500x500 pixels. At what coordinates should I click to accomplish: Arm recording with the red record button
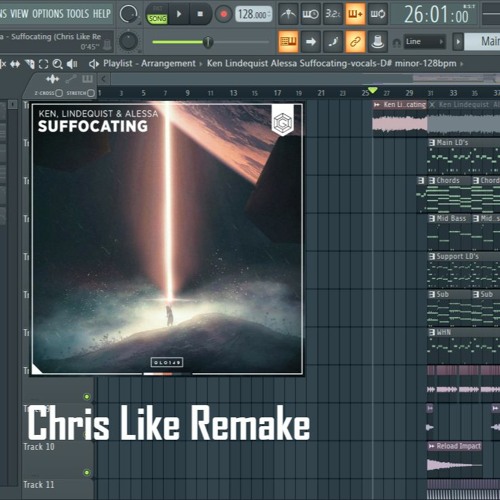223,14
